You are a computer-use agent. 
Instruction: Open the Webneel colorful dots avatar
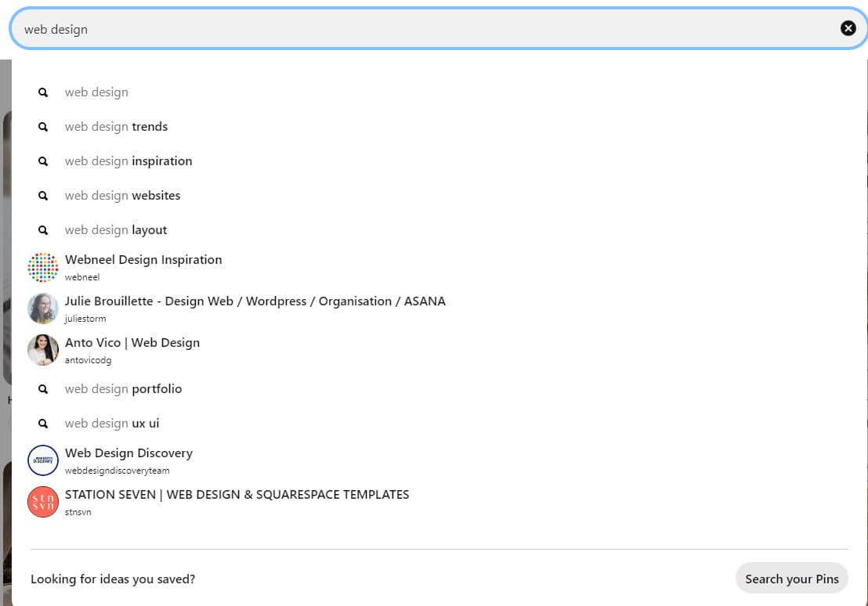coord(42,267)
